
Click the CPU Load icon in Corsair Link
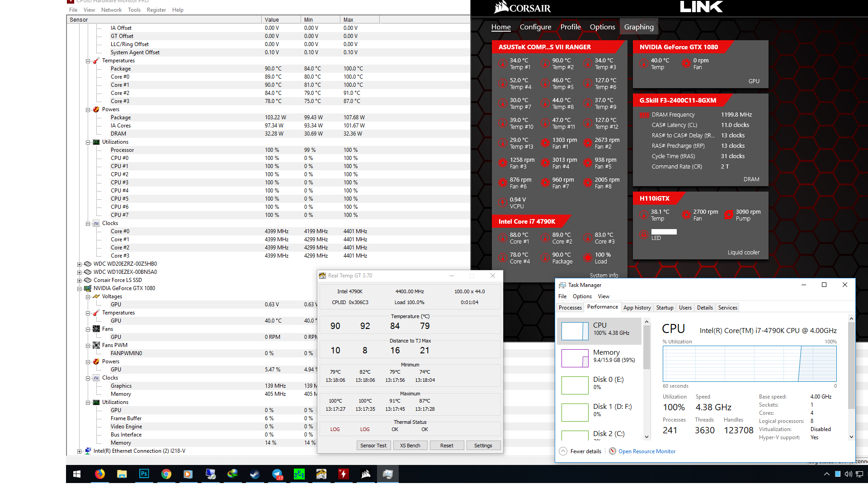pyautogui.click(x=587, y=258)
